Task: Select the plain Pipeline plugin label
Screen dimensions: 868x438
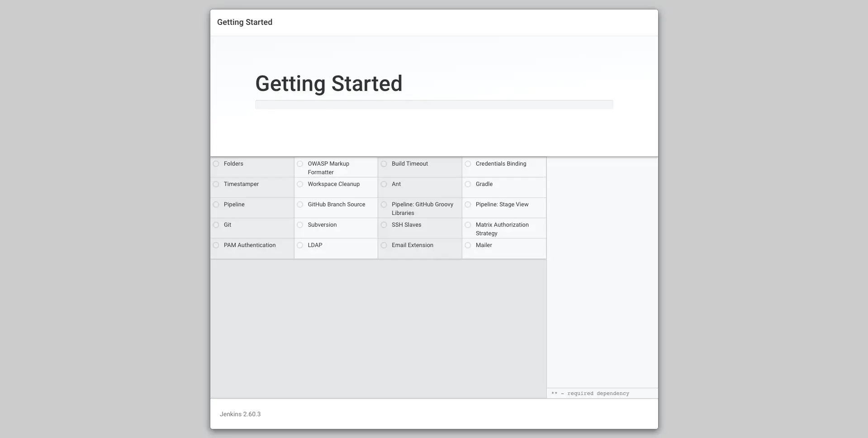Action: point(234,205)
